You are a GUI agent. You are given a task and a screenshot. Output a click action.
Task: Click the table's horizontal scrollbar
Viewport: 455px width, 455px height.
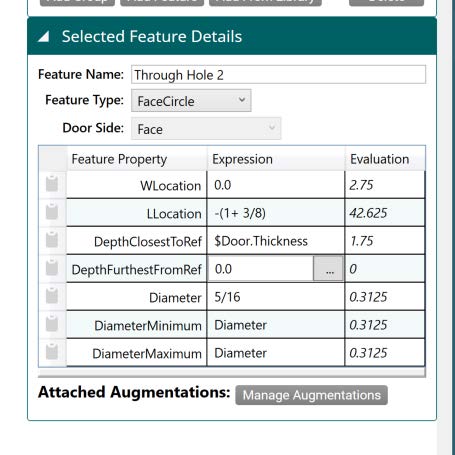click(232, 372)
